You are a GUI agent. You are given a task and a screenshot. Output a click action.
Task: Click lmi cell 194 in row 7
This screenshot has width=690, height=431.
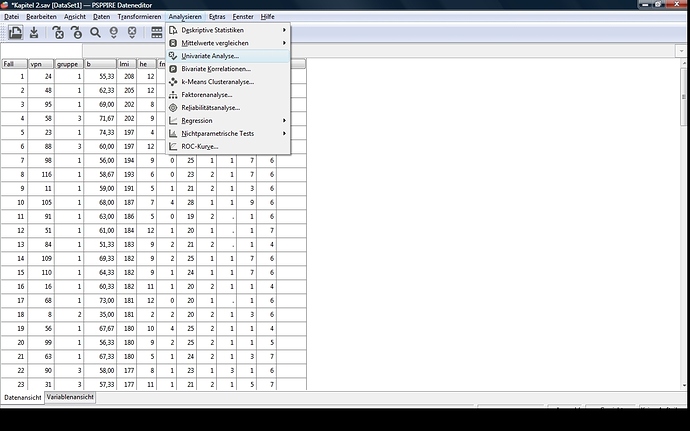pos(127,161)
